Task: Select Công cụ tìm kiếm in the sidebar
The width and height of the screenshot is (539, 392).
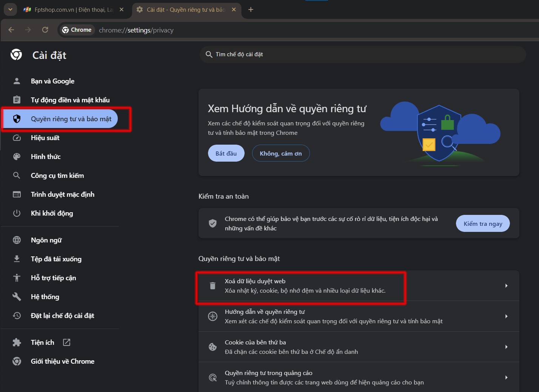Action: [57, 176]
